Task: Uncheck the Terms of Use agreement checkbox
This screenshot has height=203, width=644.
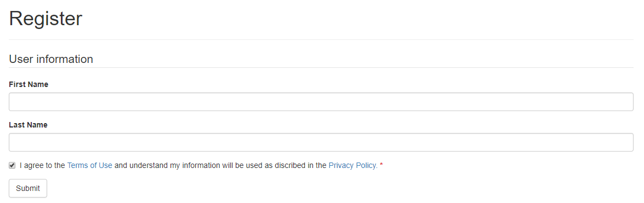Action: click(x=12, y=166)
